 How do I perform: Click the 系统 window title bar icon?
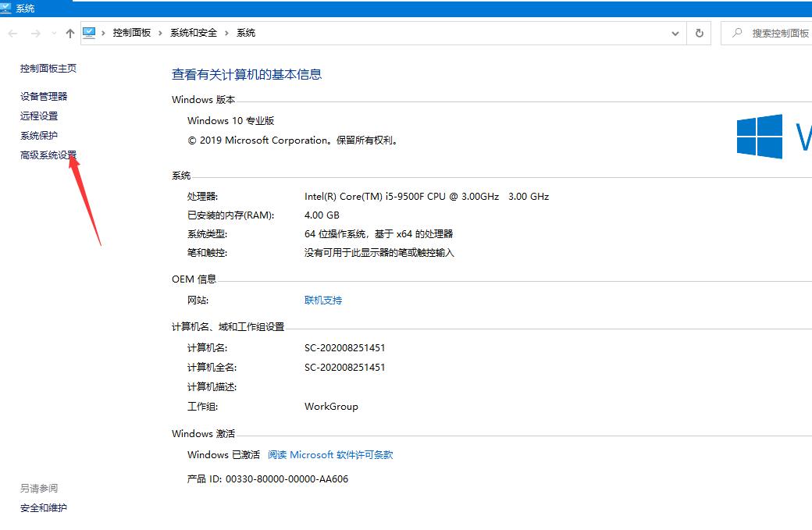(x=8, y=7)
